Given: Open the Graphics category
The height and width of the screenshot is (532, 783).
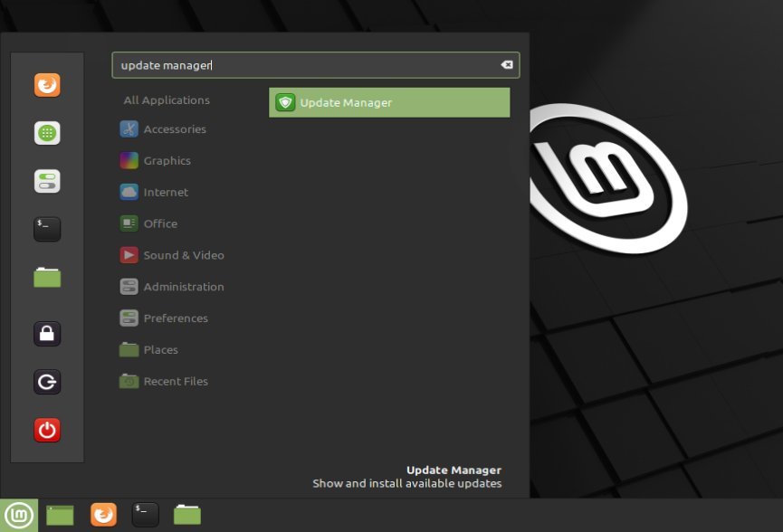Looking at the screenshot, I should point(167,160).
